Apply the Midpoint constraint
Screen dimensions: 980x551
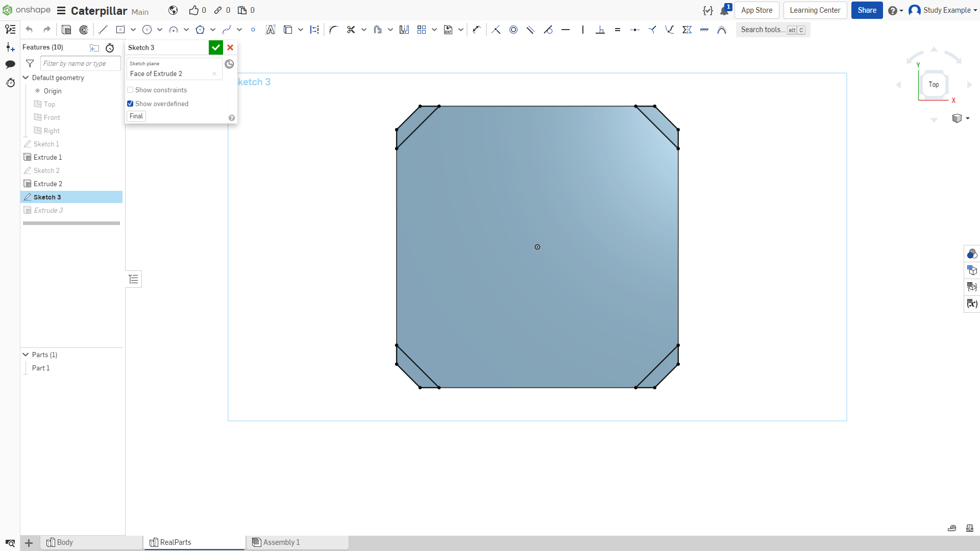[635, 30]
